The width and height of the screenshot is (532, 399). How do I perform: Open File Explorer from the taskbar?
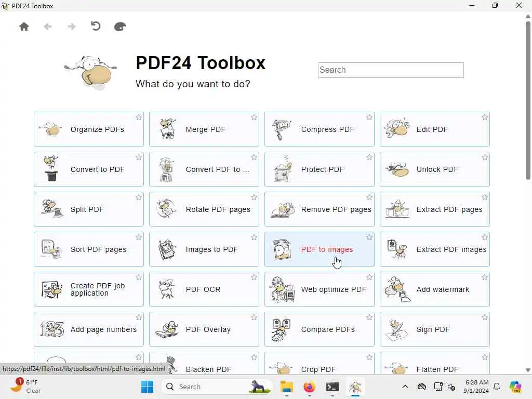[x=286, y=387]
